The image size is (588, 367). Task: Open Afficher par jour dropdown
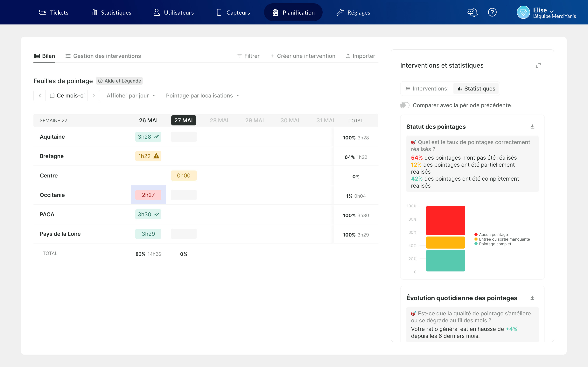(x=131, y=96)
